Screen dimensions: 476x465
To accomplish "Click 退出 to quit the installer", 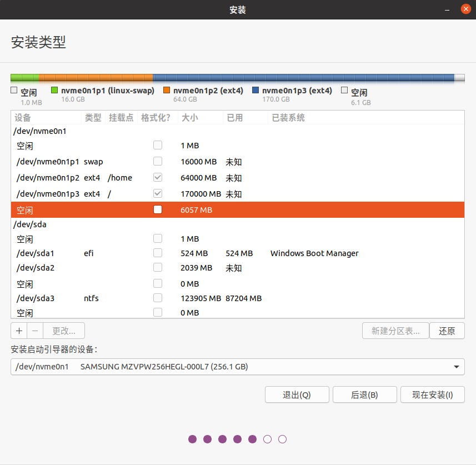I will (297, 394).
